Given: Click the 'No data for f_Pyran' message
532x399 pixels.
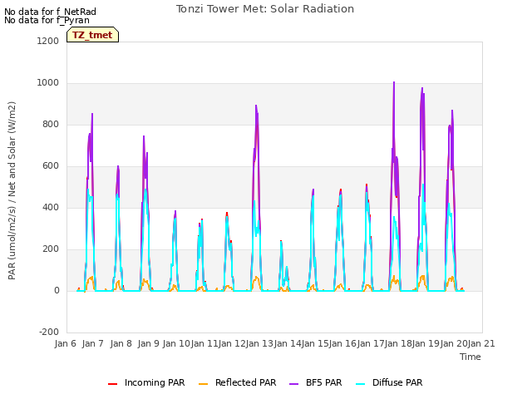Looking at the screenshot, I should 47,20.
